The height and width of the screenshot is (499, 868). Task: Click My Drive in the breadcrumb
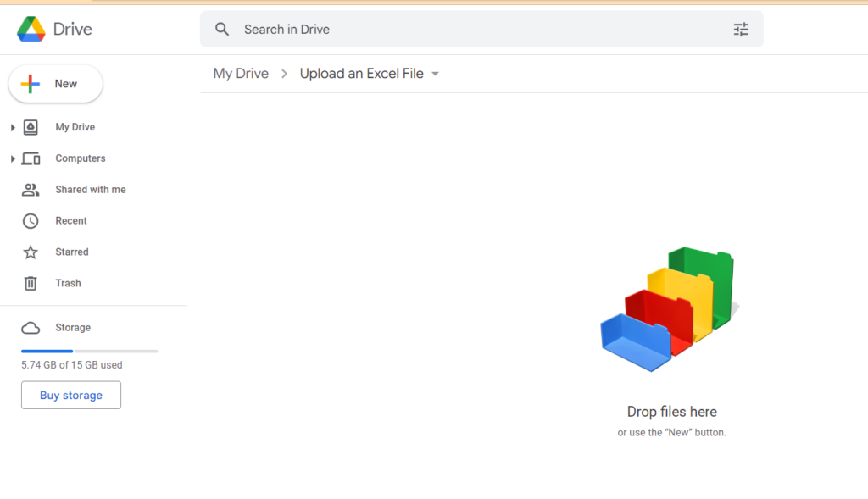[241, 74]
